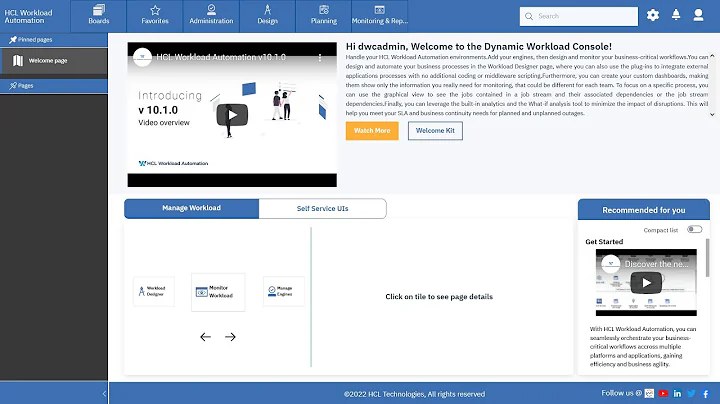Open settings via the gear icon
The width and height of the screenshot is (720, 404).
point(652,16)
